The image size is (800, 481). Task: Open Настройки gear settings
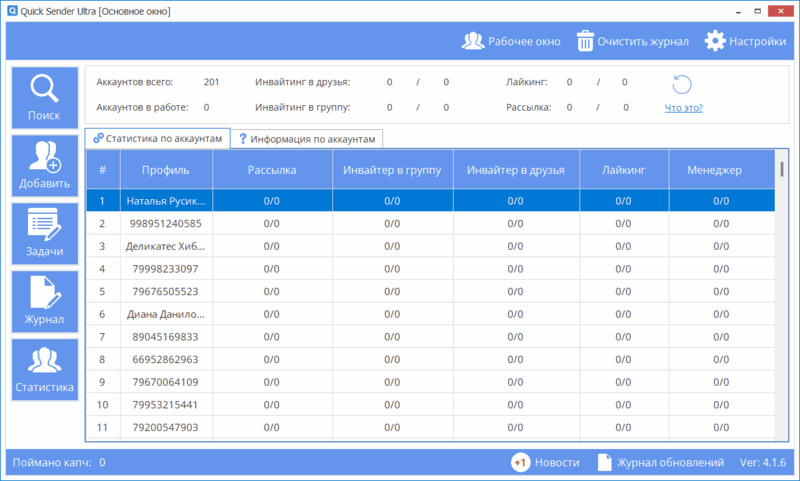pyautogui.click(x=745, y=41)
